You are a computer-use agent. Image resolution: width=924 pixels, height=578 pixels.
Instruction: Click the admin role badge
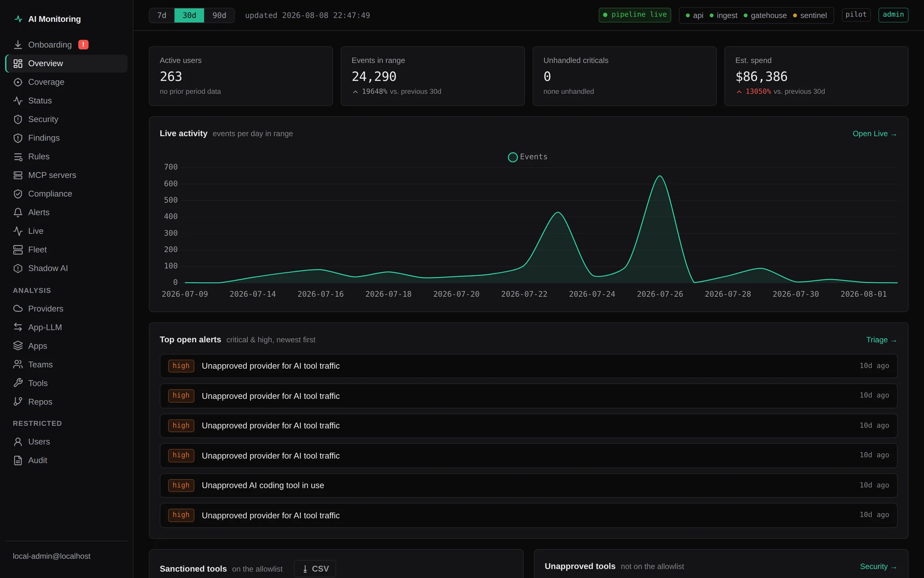893,15
